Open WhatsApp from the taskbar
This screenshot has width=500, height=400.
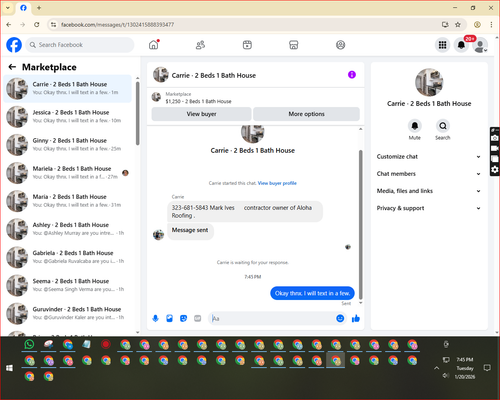click(x=29, y=344)
